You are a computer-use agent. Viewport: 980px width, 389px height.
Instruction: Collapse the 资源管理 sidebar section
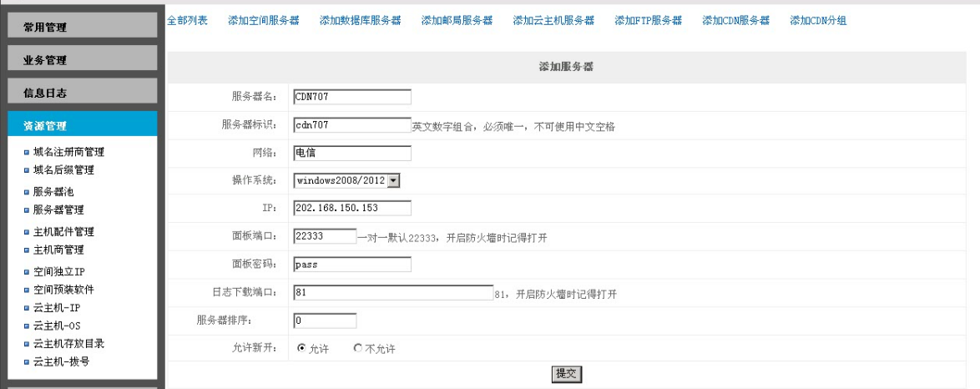click(81, 125)
